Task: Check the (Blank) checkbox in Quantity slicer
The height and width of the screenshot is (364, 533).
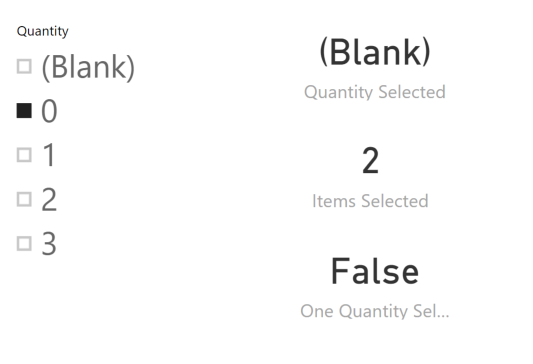Action: [24, 66]
